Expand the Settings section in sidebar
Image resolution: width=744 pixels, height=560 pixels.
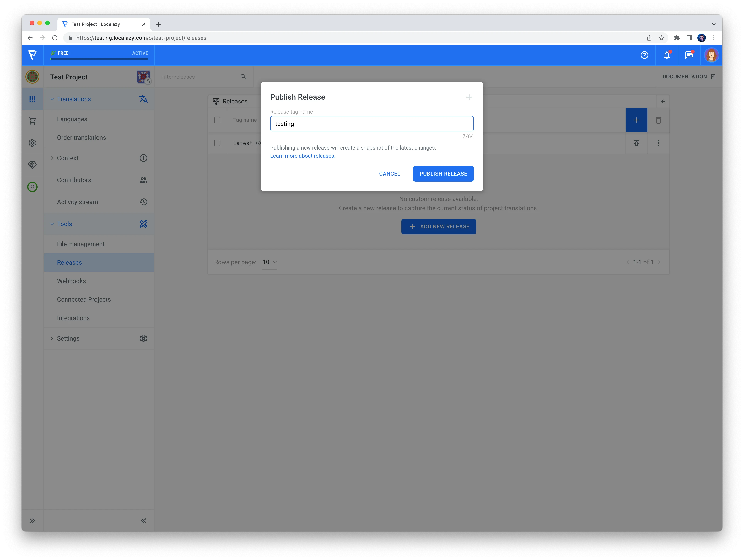(x=52, y=339)
